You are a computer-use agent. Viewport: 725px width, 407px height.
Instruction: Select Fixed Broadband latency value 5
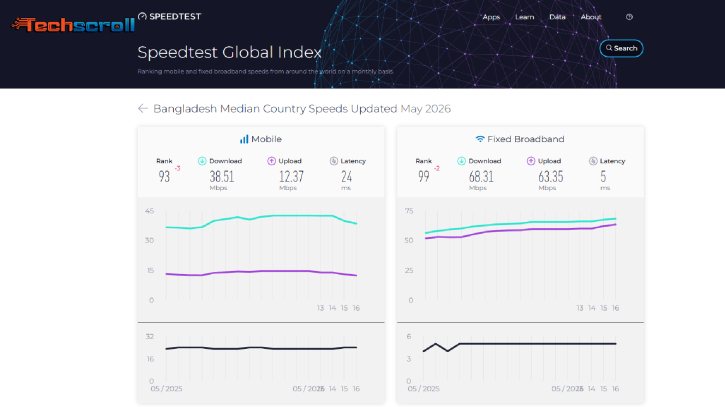click(603, 177)
